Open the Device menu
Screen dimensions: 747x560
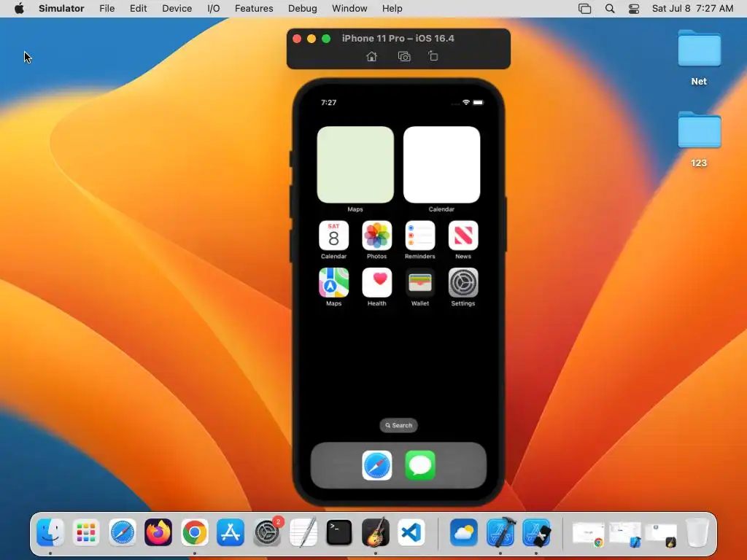pos(177,9)
